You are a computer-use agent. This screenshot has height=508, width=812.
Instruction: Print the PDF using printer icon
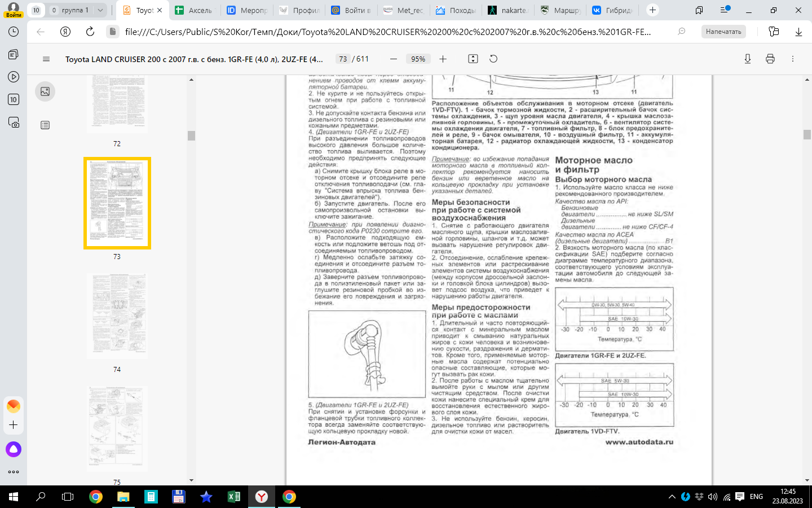click(x=770, y=59)
